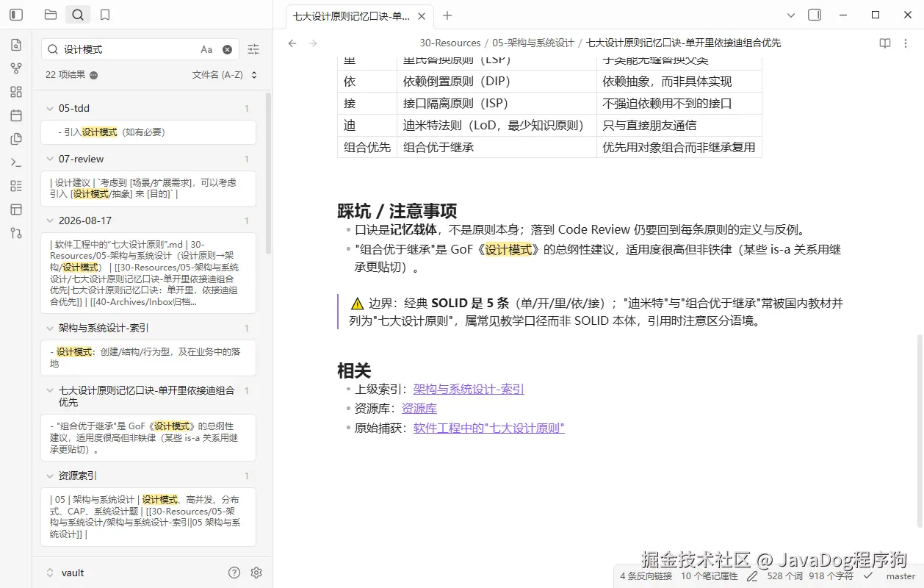This screenshot has height=588, width=924.
Task: Open the 软件工程中的"七大设计原则" link
Action: coord(489,428)
